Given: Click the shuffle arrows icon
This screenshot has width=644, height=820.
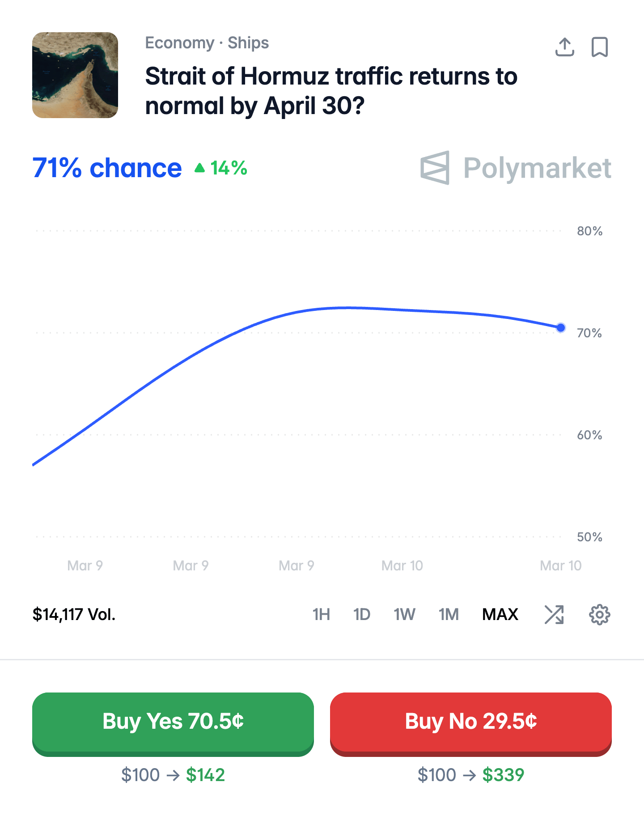Looking at the screenshot, I should coord(554,615).
